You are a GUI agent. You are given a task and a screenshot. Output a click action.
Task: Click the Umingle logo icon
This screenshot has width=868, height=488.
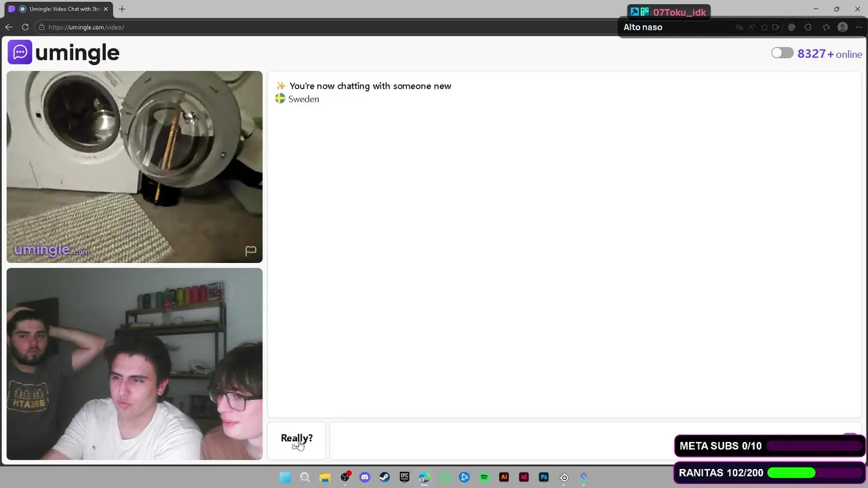(x=20, y=52)
